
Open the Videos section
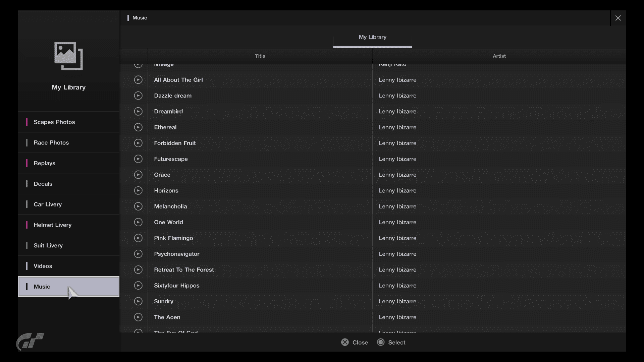pos(69,266)
